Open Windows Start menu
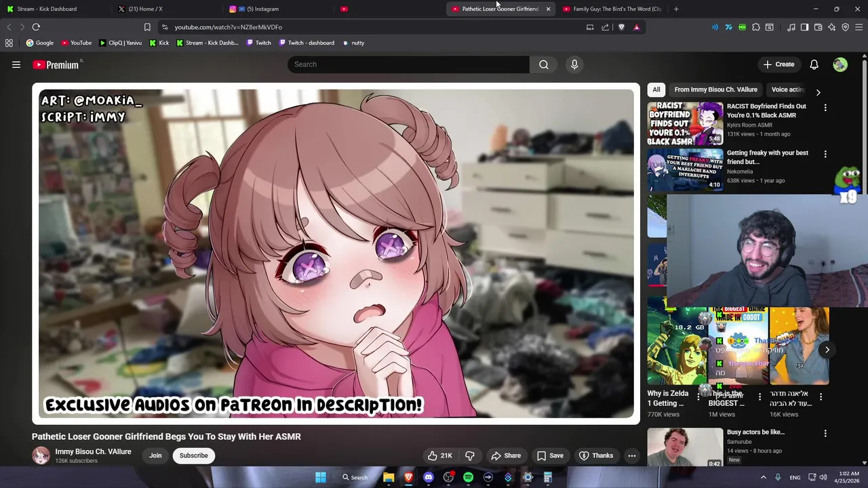 (x=321, y=477)
